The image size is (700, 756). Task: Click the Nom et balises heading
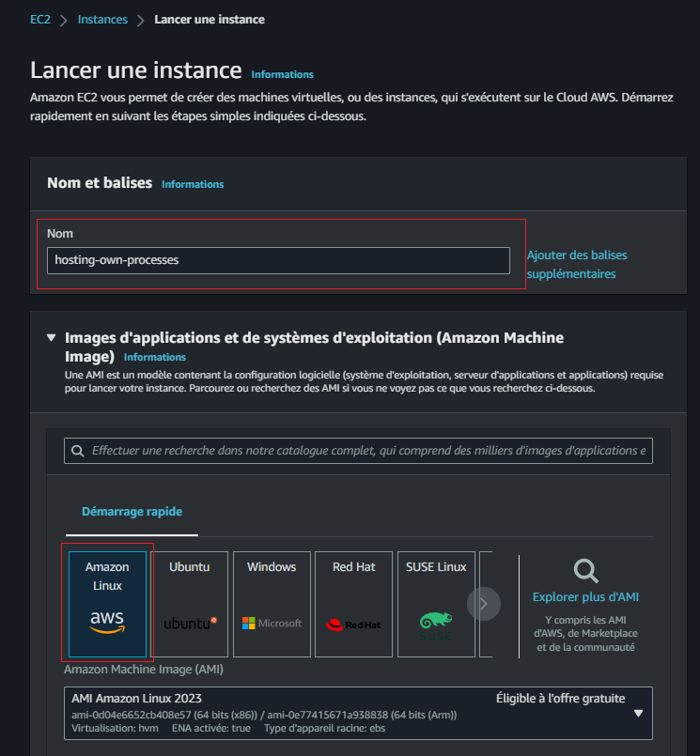[x=100, y=183]
